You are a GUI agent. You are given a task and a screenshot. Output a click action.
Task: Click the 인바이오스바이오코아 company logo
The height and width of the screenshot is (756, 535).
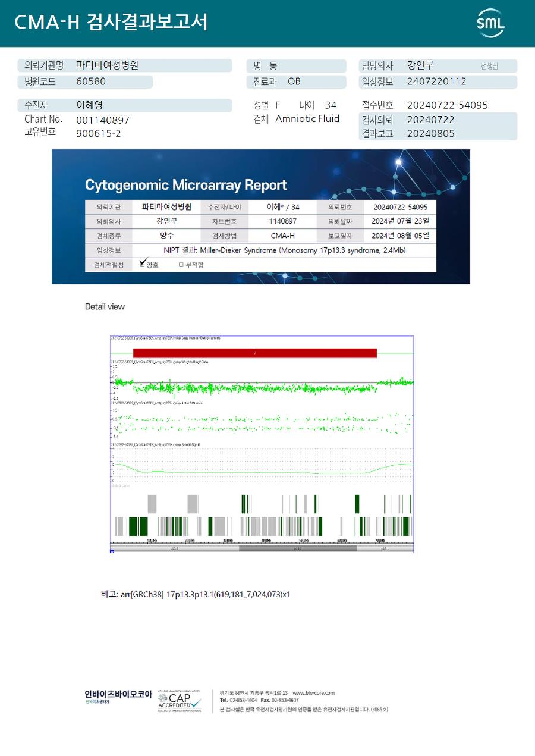[118, 696]
